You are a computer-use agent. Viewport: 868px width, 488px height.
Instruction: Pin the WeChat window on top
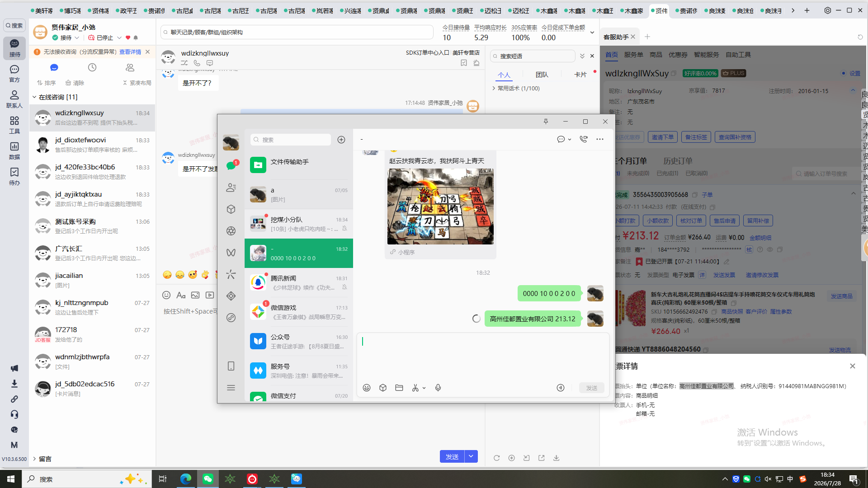pos(546,122)
